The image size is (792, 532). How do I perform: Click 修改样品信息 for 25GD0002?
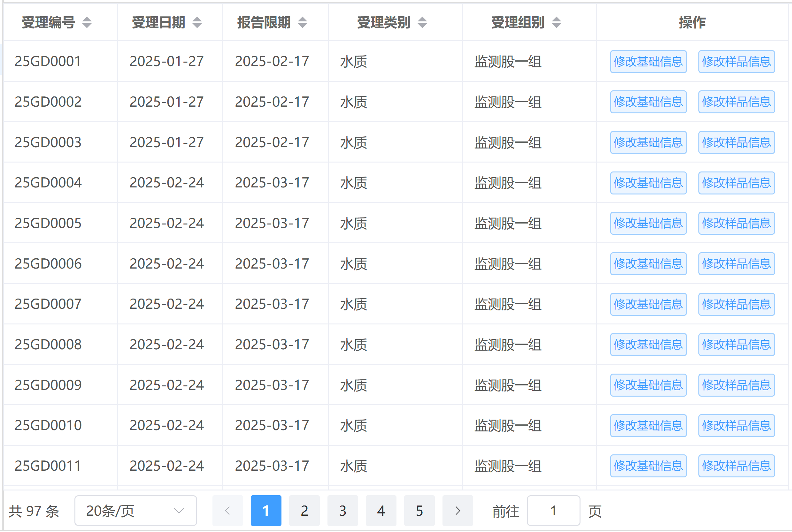click(x=736, y=102)
